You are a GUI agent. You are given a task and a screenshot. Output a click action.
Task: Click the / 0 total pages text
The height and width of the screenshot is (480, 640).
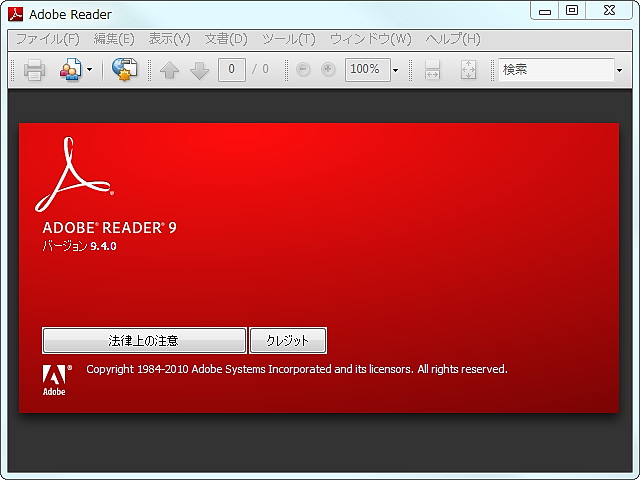coord(260,69)
